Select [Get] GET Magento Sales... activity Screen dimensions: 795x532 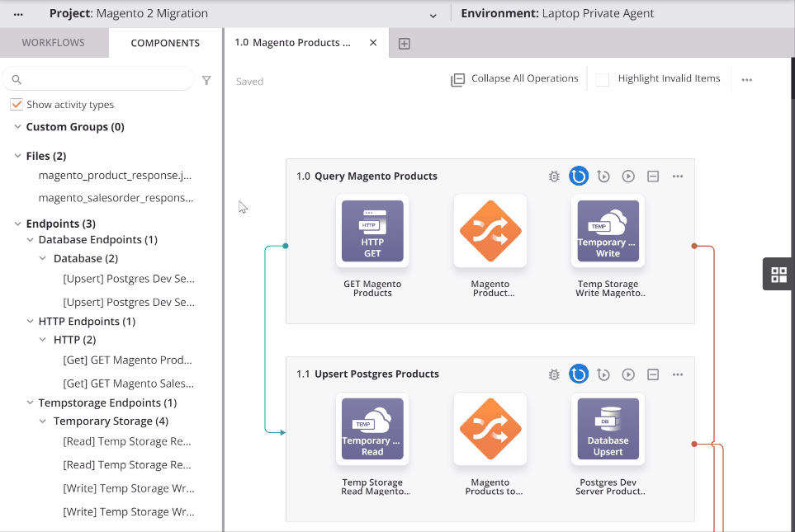pos(128,384)
